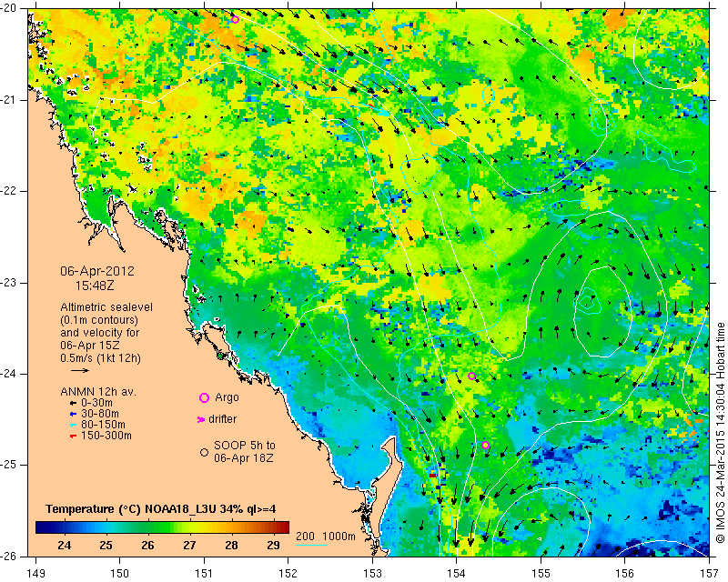Click the 200 1000m bathymetry label
This screenshot has width=728, height=582.
326,537
